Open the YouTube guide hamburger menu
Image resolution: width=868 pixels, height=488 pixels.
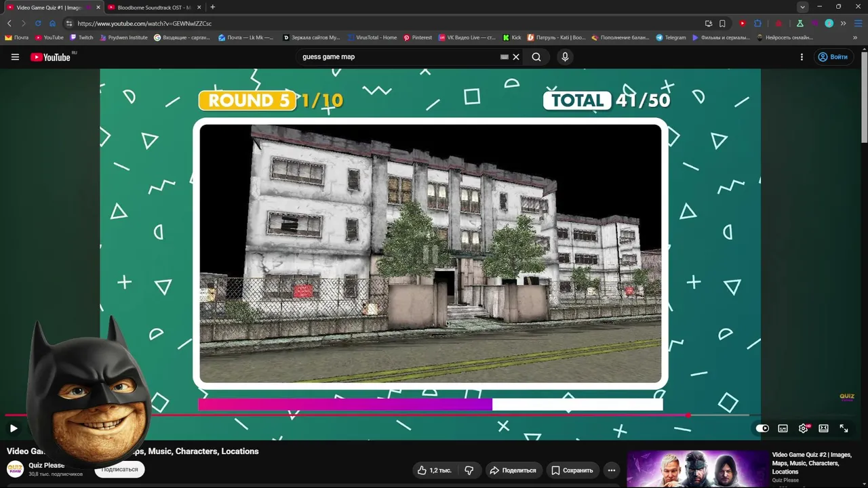[x=15, y=57]
